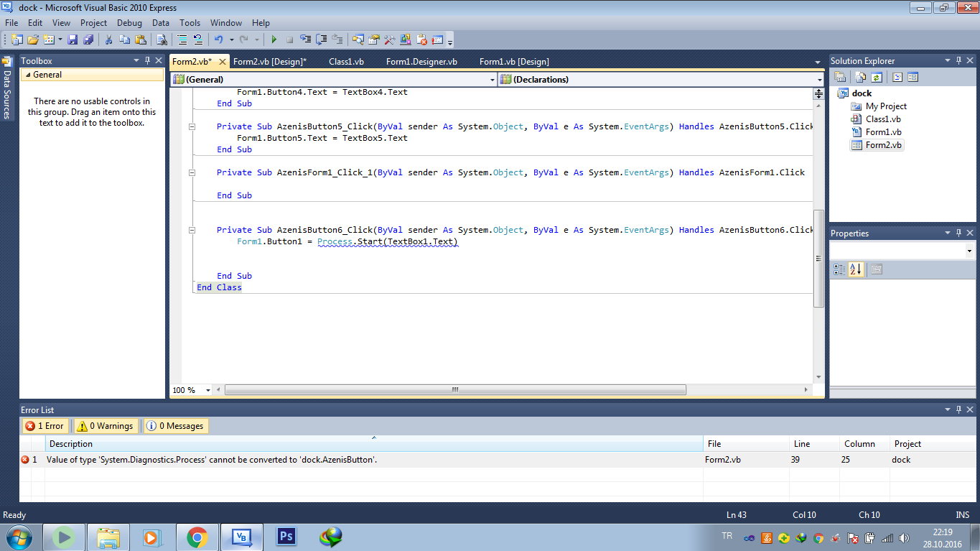980x551 pixels.
Task: Toggle the 0 Messages filter button
Action: [x=176, y=426]
